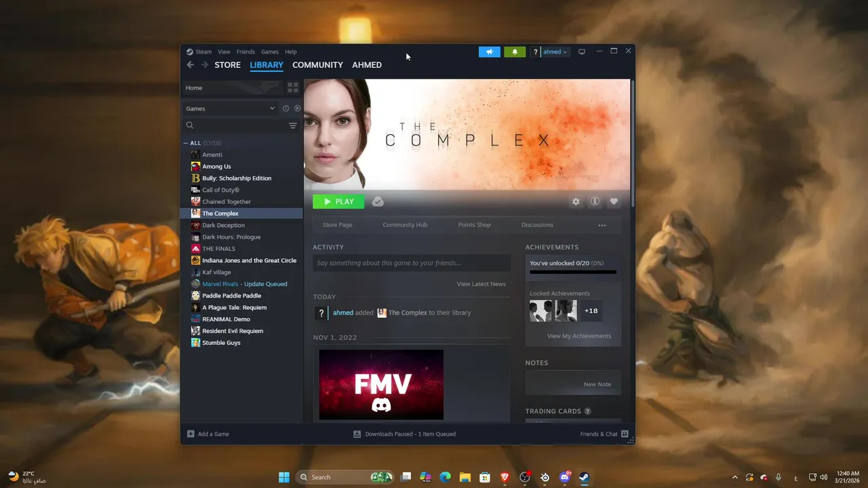Open advanced library filter settings icon
This screenshot has height=488, width=868.
293,125
